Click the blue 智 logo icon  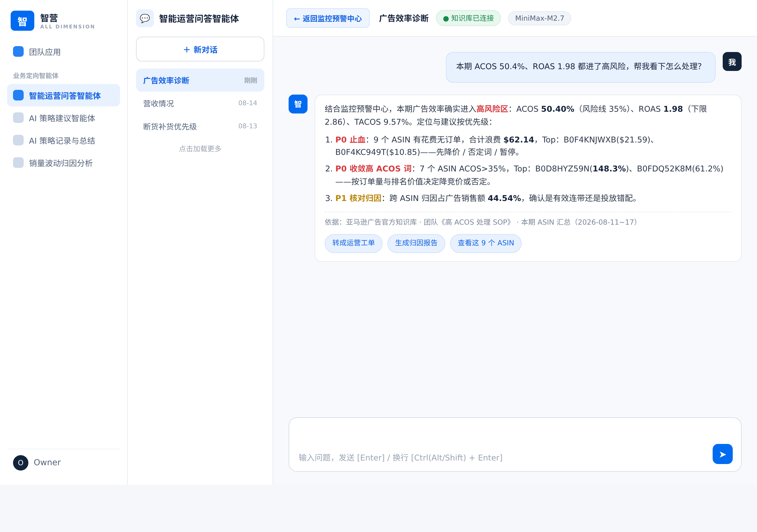22,21
